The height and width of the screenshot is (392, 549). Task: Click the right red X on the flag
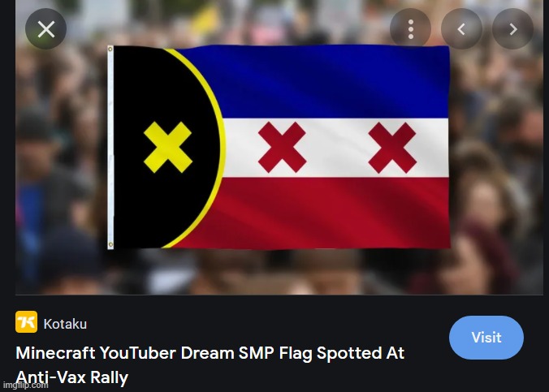[392, 148]
